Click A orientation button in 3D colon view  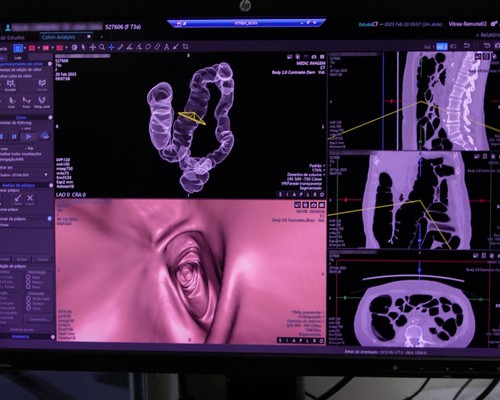coord(294,194)
